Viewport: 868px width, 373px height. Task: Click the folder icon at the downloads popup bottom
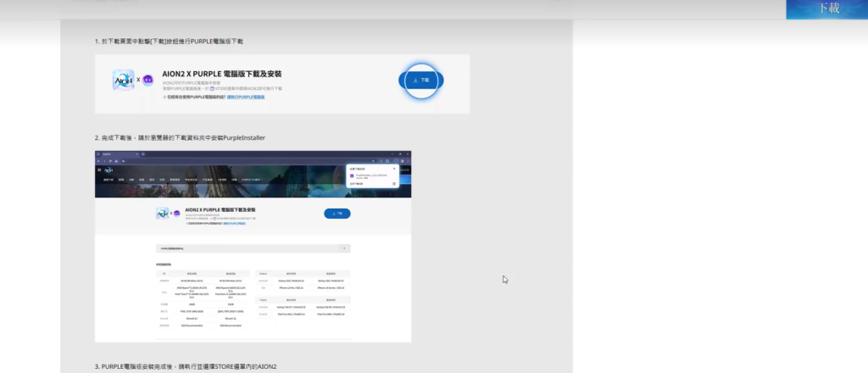coord(394,183)
